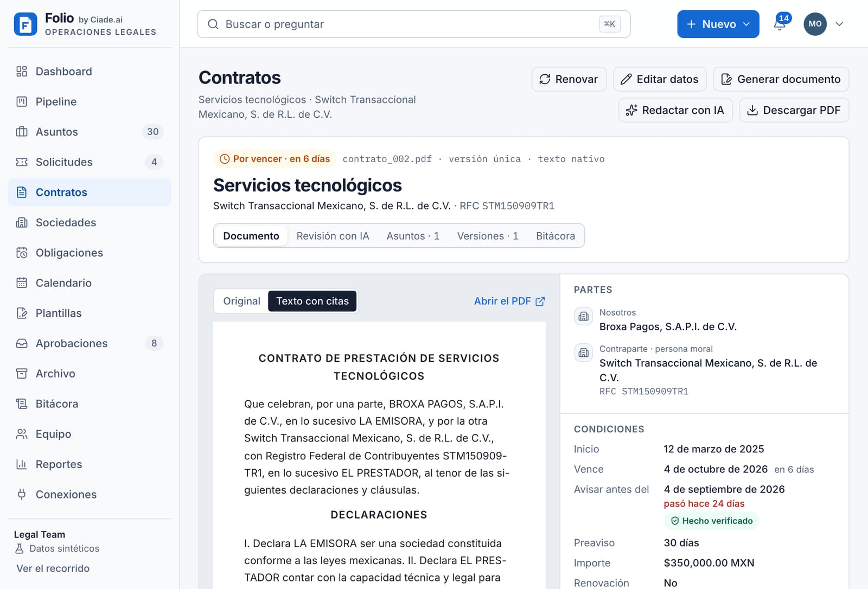This screenshot has width=868, height=589.
Task: Open Bitácora in the sidebar
Action: pyautogui.click(x=90, y=404)
